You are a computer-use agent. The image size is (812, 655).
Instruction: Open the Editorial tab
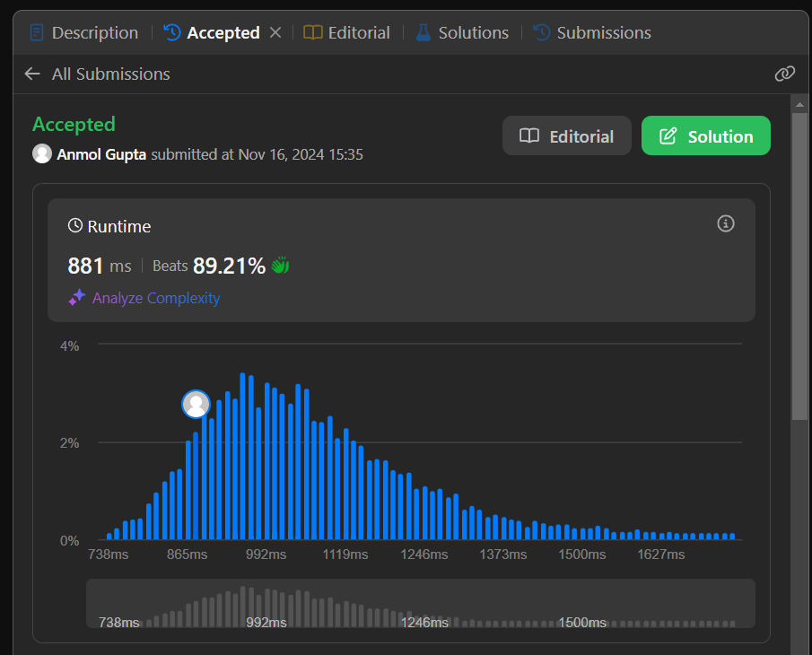tap(346, 32)
